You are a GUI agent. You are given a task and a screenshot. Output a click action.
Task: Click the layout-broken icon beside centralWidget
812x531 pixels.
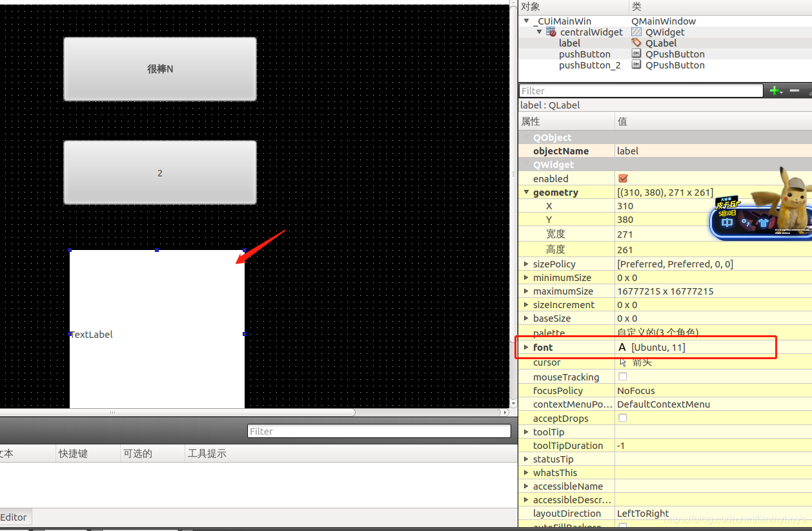pyautogui.click(x=551, y=32)
